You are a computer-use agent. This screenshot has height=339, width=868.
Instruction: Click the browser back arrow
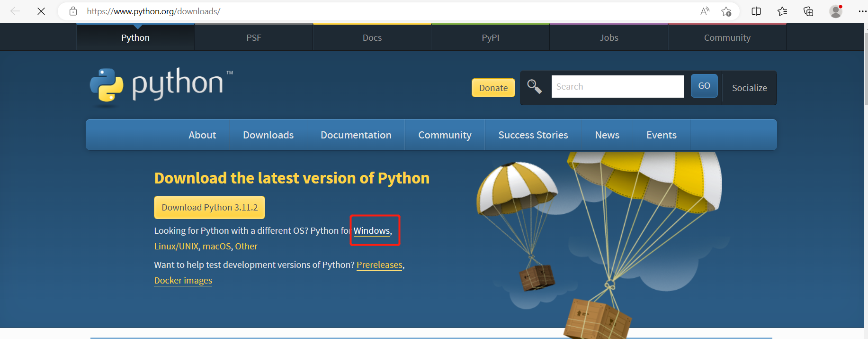[15, 11]
